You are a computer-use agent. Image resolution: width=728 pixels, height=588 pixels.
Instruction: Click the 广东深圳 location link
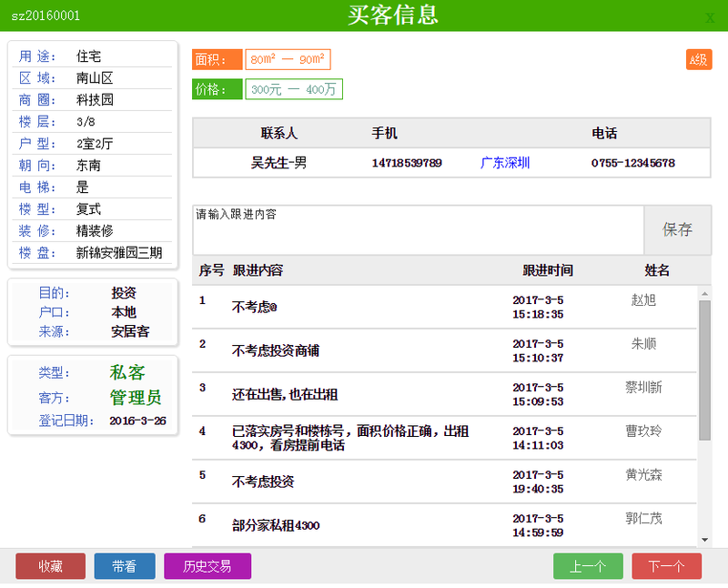tap(505, 163)
